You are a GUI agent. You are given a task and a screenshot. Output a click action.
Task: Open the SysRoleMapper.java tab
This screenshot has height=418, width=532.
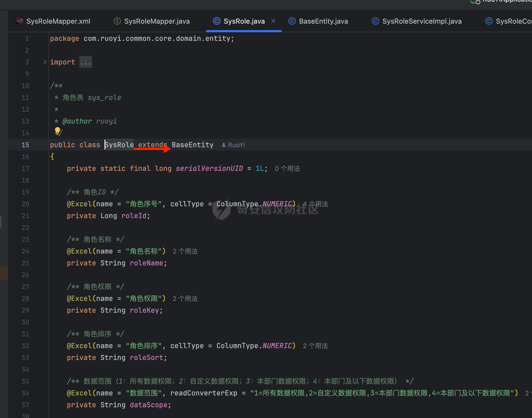[157, 21]
